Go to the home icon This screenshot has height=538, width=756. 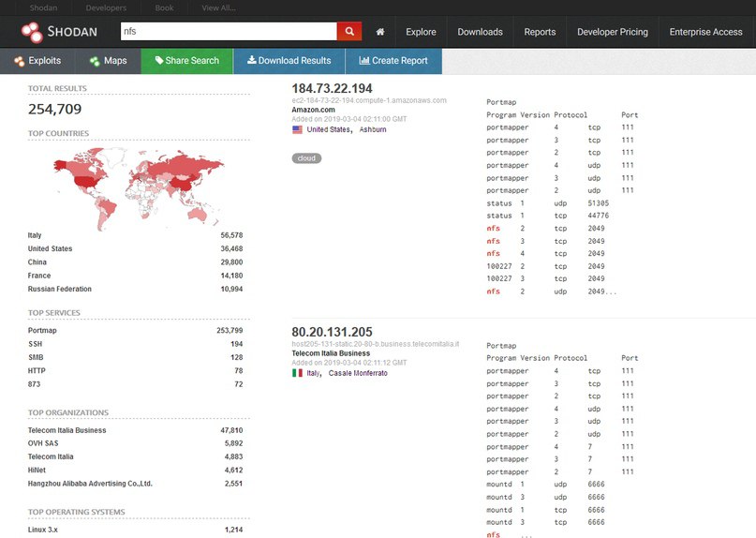click(x=380, y=32)
